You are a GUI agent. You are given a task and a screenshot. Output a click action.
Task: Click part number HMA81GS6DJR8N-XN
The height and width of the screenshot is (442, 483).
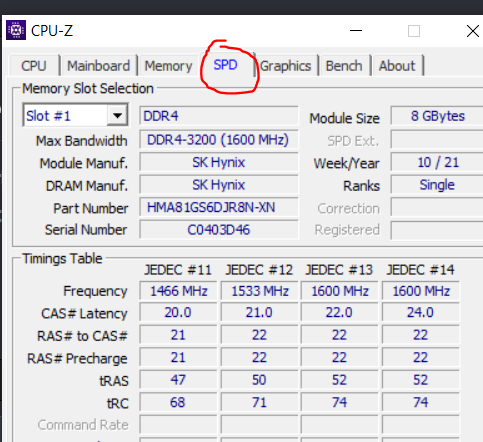(x=219, y=207)
